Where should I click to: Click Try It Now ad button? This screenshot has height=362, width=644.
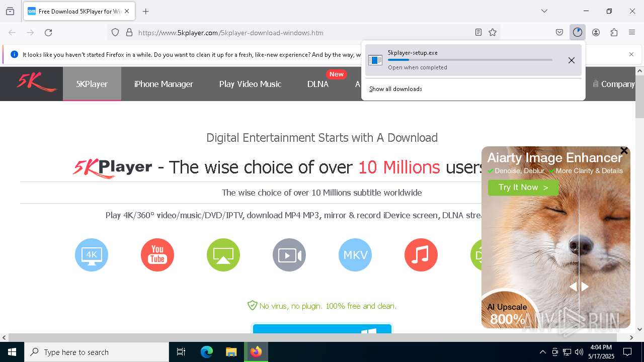click(x=523, y=188)
